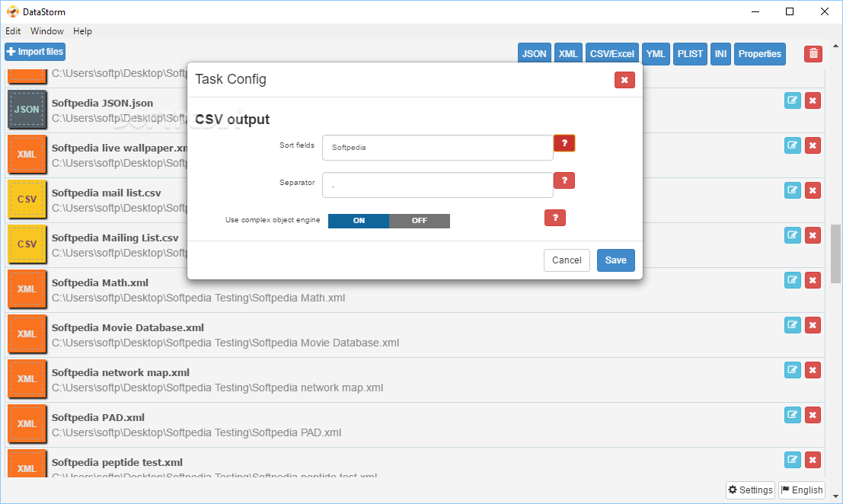Remove Softpedia peptide test.xml entry
This screenshot has height=504, width=843.
(813, 460)
